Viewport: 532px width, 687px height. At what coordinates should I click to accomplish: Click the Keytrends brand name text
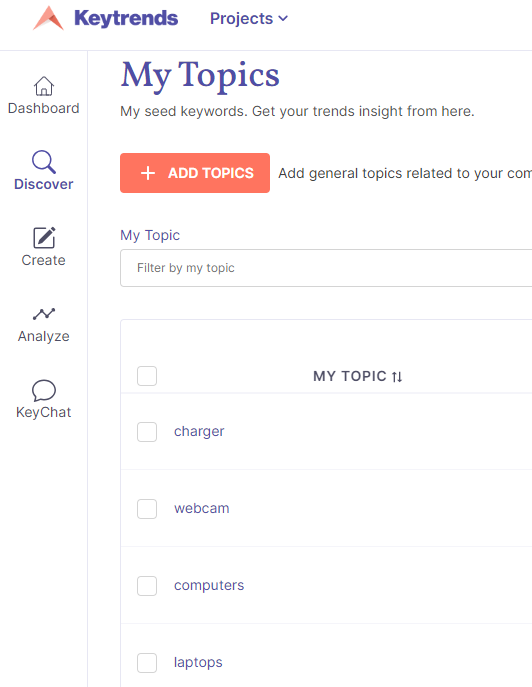click(126, 18)
